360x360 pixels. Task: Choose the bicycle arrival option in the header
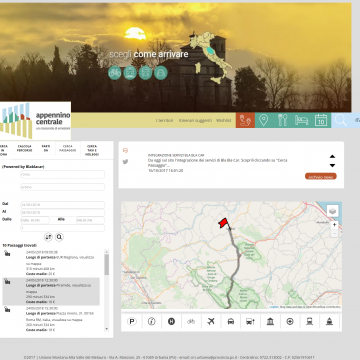point(115,73)
